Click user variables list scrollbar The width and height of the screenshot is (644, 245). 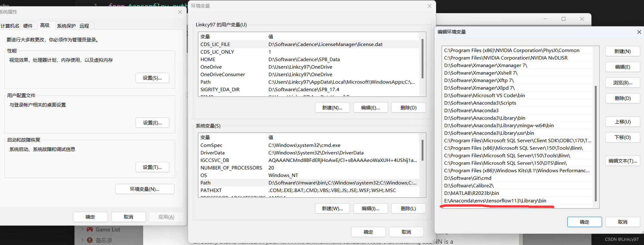pos(422,59)
